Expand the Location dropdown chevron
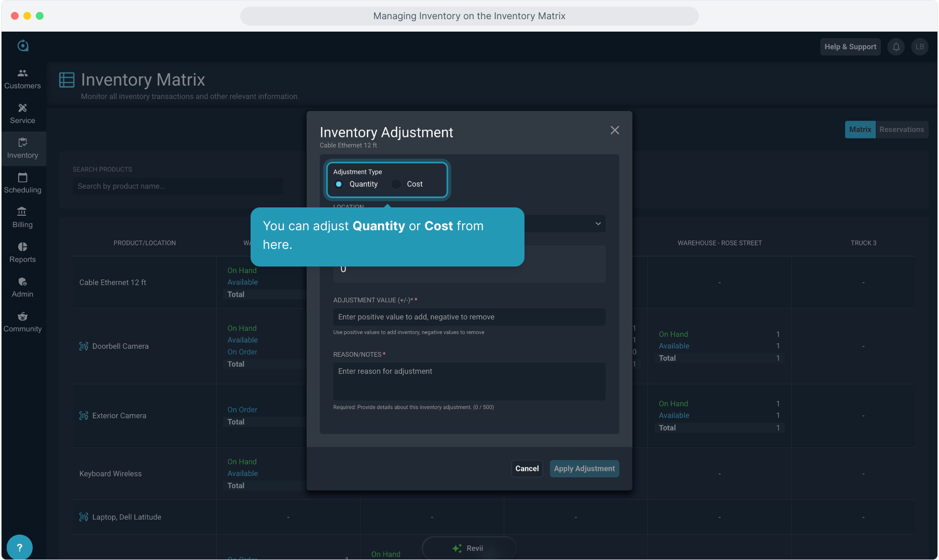This screenshot has width=939, height=560. 598,223
